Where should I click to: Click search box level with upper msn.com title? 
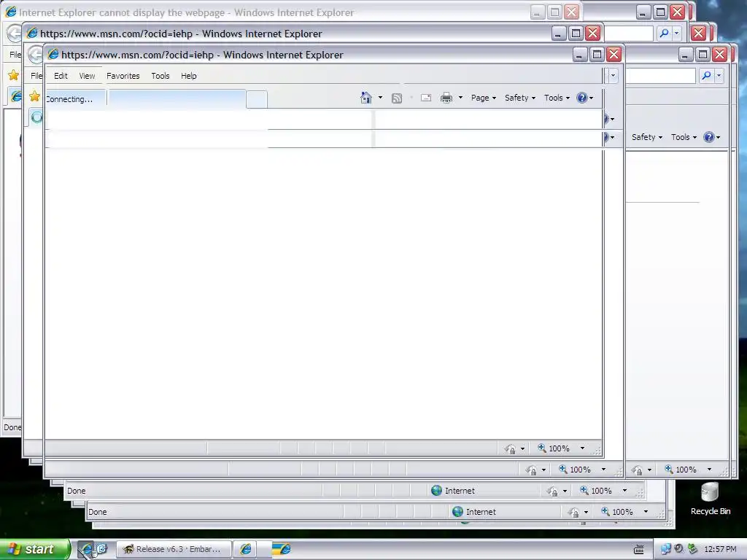(x=628, y=34)
